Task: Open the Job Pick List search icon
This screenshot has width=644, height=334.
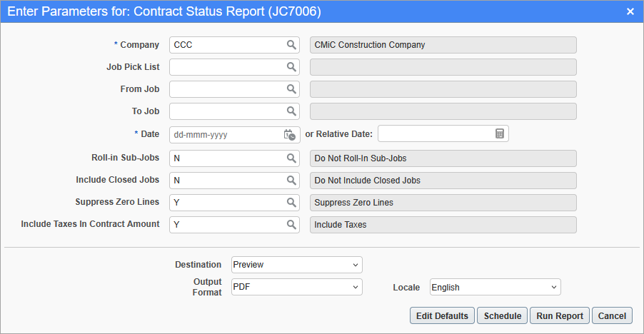Action: (x=291, y=67)
